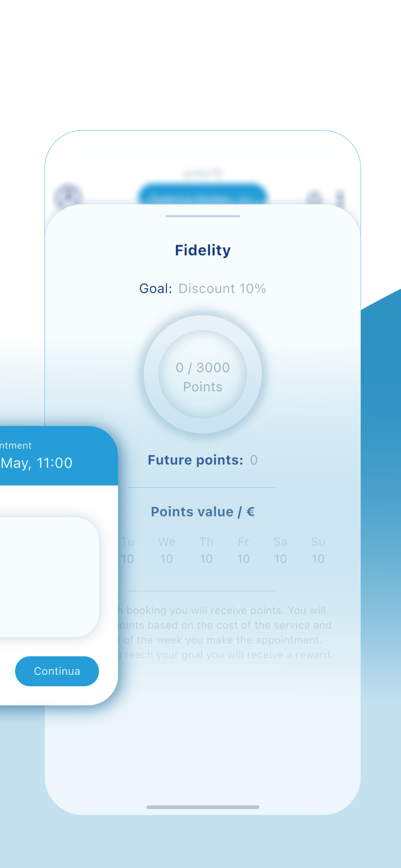This screenshot has width=401, height=868.
Task: Select the Fr points value
Action: [243, 559]
